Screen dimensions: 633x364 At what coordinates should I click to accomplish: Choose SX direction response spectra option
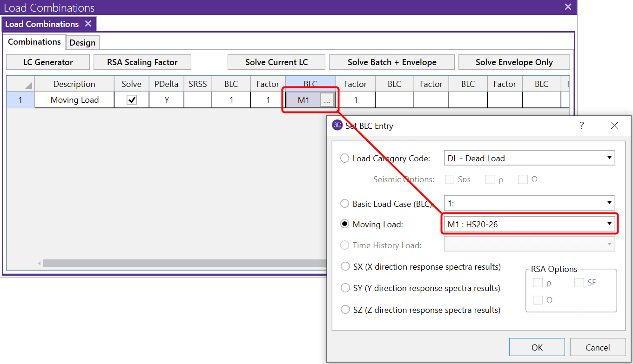(x=345, y=267)
